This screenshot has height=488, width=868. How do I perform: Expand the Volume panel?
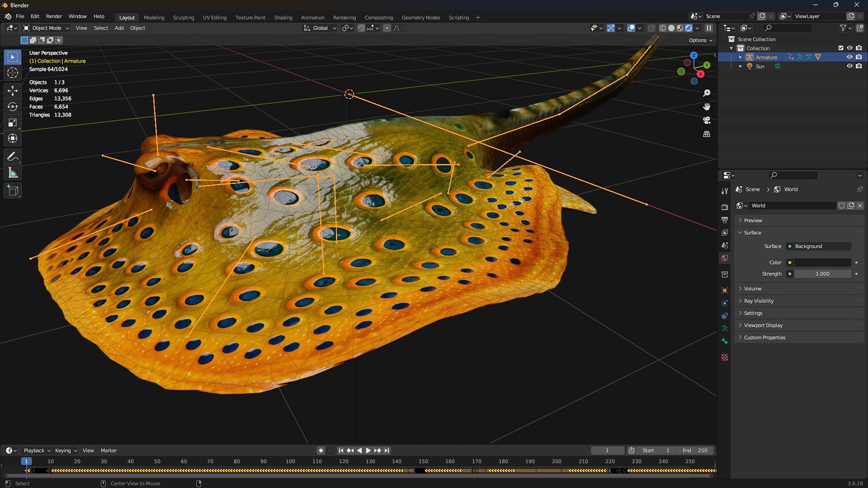[752, 289]
